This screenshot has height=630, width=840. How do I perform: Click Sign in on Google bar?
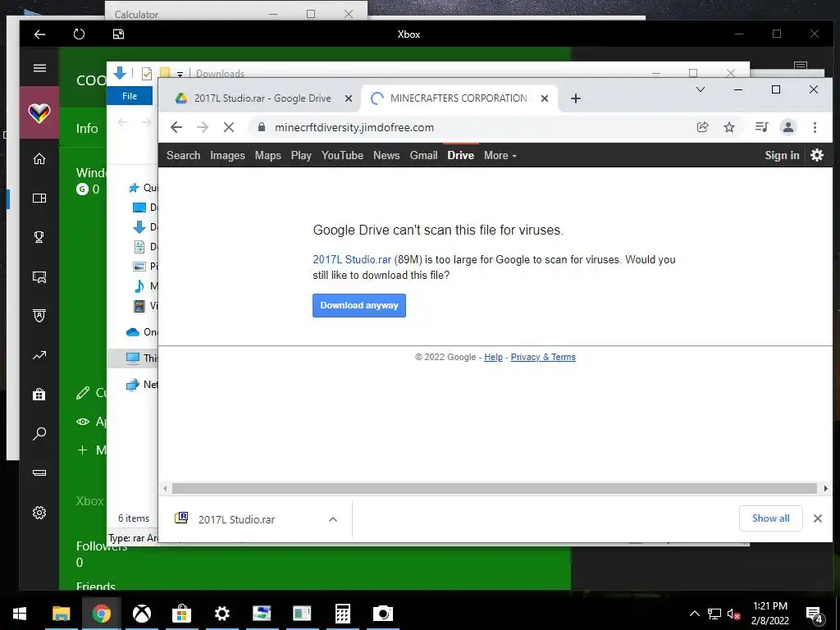click(782, 155)
